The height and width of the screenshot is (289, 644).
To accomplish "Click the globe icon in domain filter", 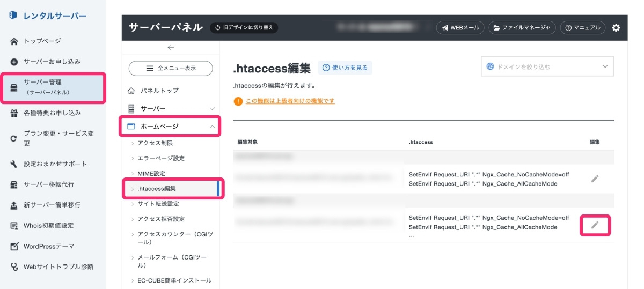I will (x=490, y=66).
